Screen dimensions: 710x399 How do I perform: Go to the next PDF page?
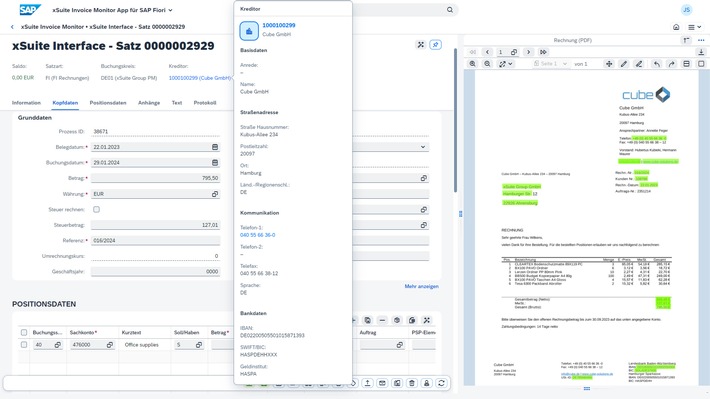[x=528, y=52]
